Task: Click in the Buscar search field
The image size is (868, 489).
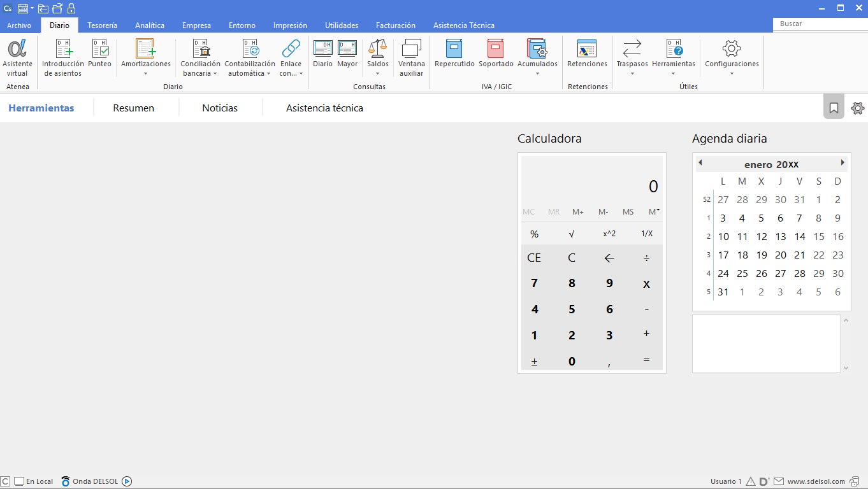Action: coord(821,24)
